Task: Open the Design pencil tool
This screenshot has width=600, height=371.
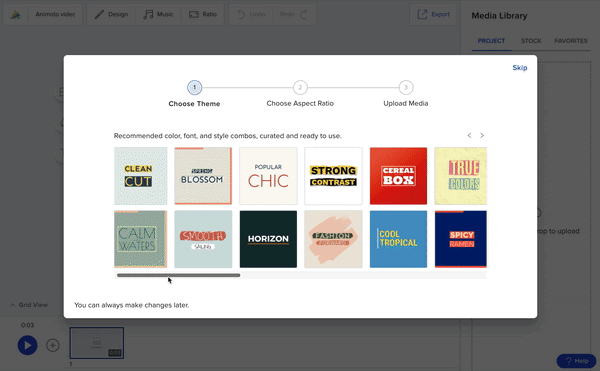Action: [x=111, y=15]
